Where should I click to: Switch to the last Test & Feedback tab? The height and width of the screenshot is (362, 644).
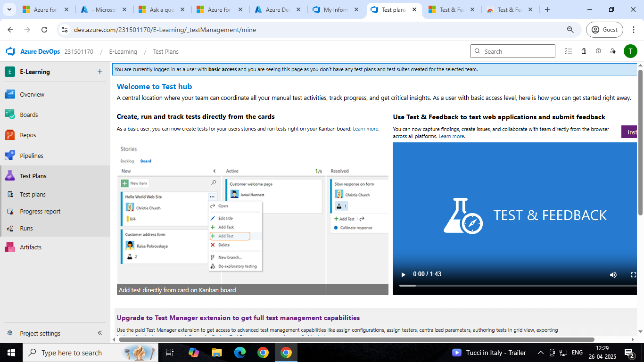point(510,9)
